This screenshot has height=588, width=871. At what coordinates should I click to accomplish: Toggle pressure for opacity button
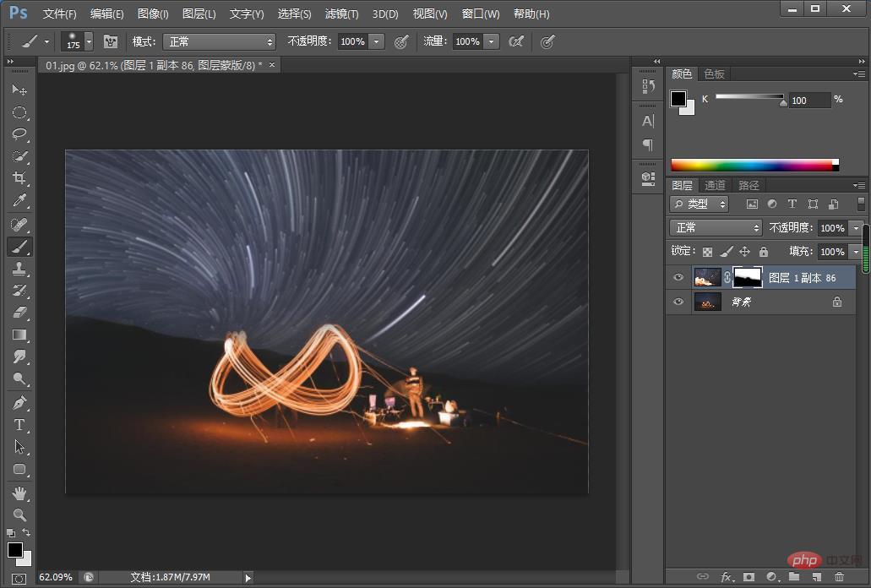[x=401, y=41]
